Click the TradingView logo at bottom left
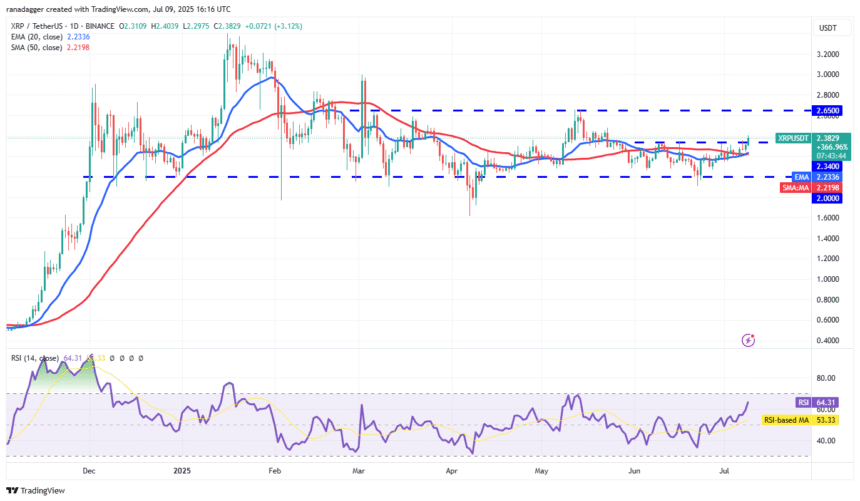 (x=36, y=490)
